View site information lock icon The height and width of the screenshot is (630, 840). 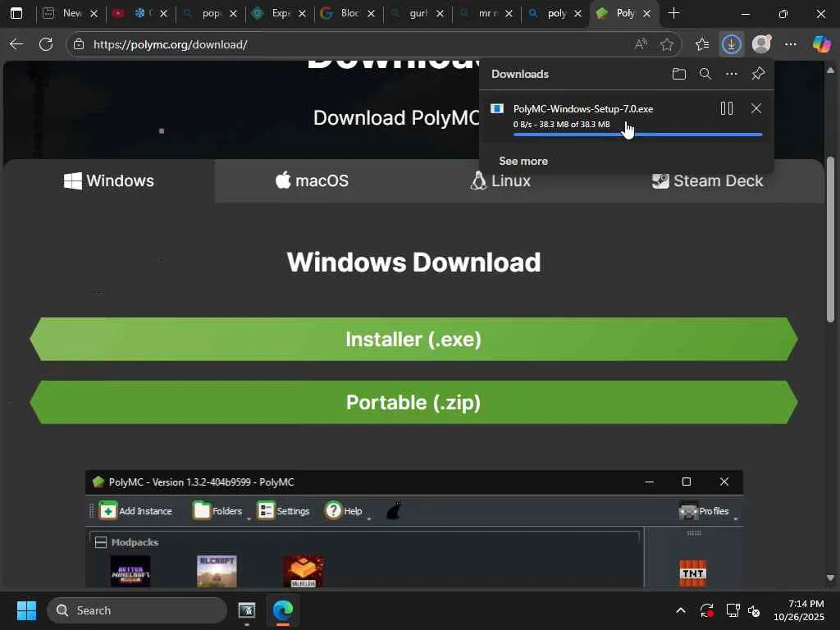[x=79, y=44]
